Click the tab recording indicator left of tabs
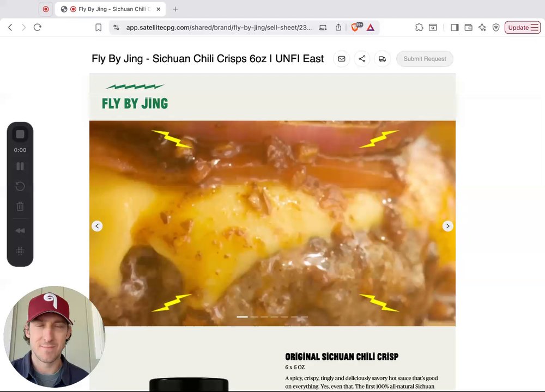 coord(46,9)
